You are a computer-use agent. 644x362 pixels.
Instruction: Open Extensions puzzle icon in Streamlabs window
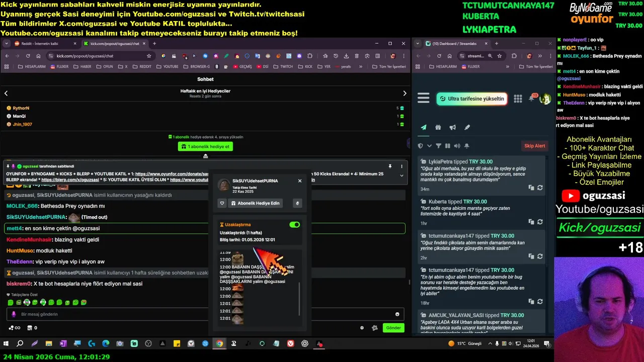click(514, 56)
